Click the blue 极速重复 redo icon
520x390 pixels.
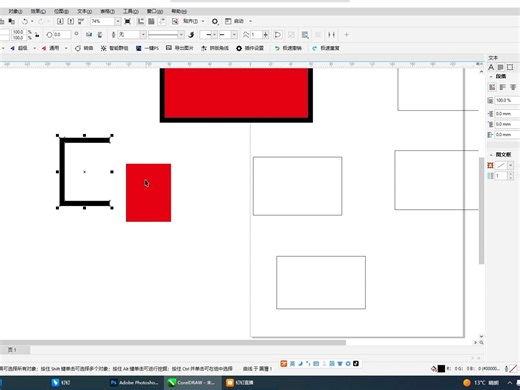(x=314, y=48)
